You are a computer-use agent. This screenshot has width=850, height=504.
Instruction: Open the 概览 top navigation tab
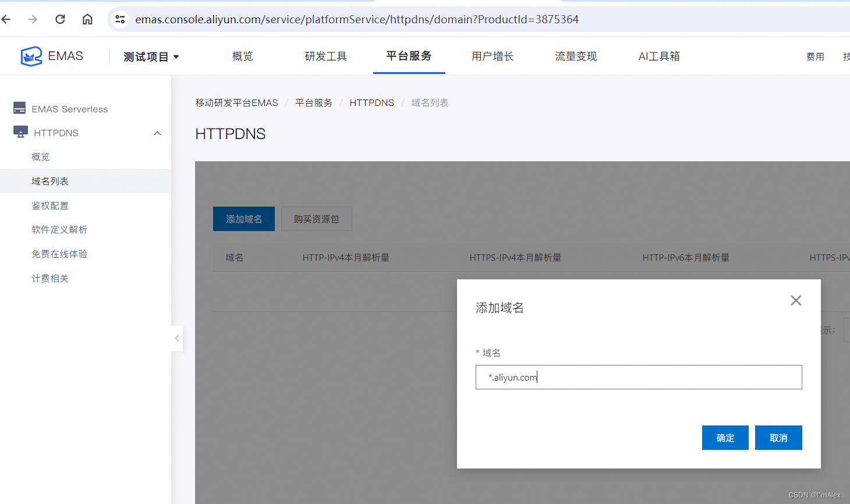click(243, 56)
